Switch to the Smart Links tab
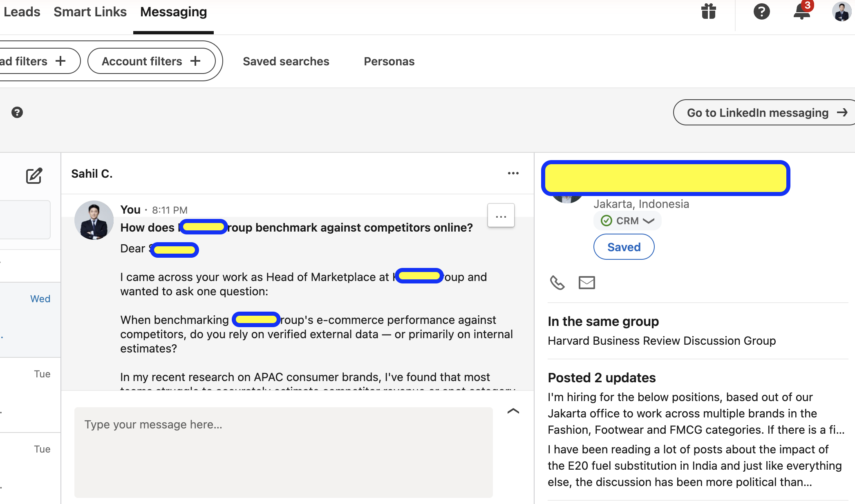This screenshot has height=504, width=855. 90,12
